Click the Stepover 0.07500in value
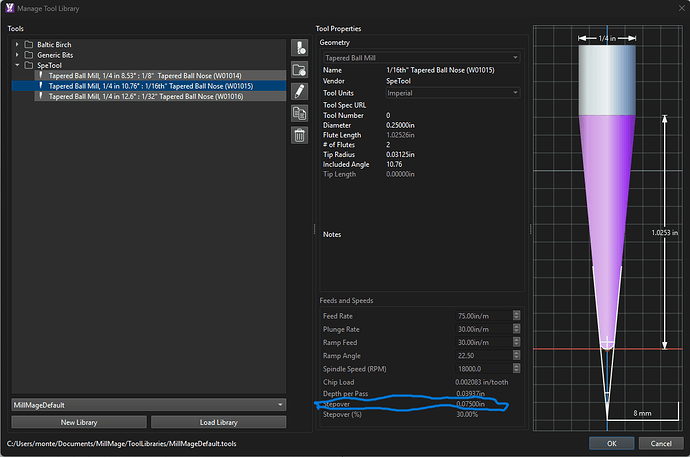690x457 pixels. 470,404
